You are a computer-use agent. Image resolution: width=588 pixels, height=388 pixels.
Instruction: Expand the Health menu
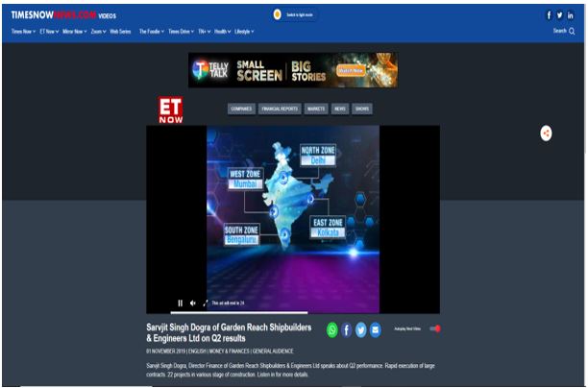tap(222, 32)
